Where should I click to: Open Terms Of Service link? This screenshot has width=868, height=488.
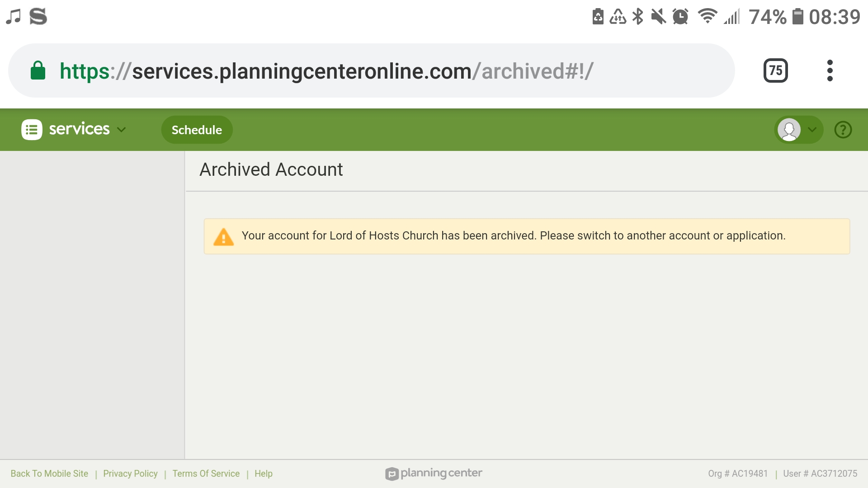click(206, 474)
